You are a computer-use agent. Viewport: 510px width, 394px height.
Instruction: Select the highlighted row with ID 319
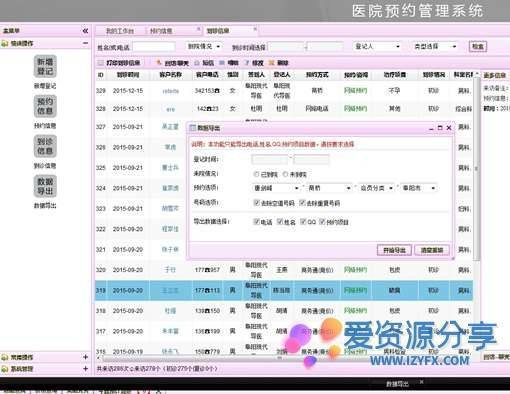[284, 290]
